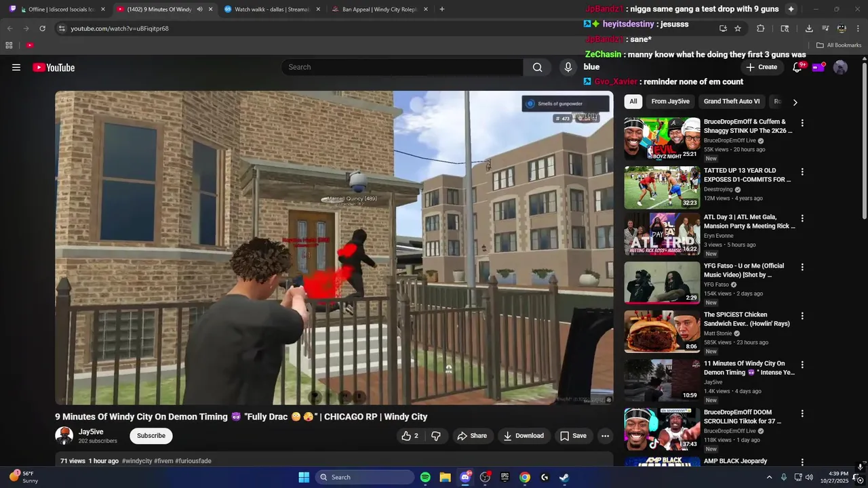Start voice search with microphone icon
Screen dimensions: 868x488
pos(568,67)
